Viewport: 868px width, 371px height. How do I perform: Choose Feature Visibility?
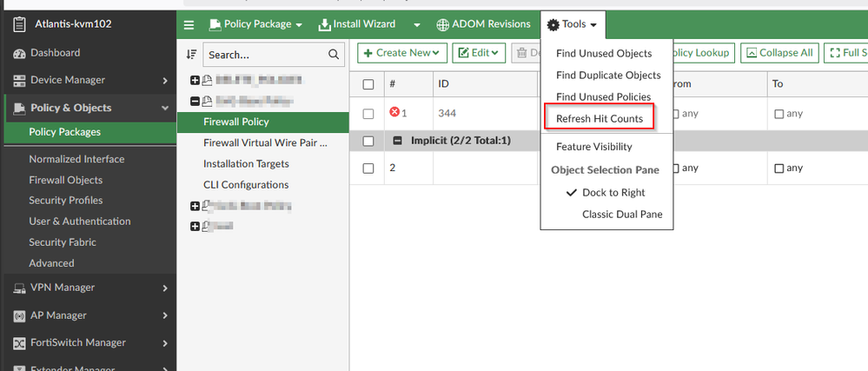tap(594, 147)
